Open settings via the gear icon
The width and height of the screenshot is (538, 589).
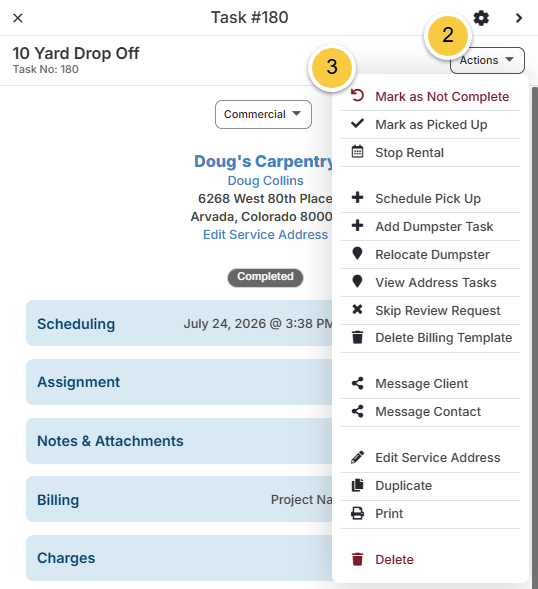[x=481, y=18]
